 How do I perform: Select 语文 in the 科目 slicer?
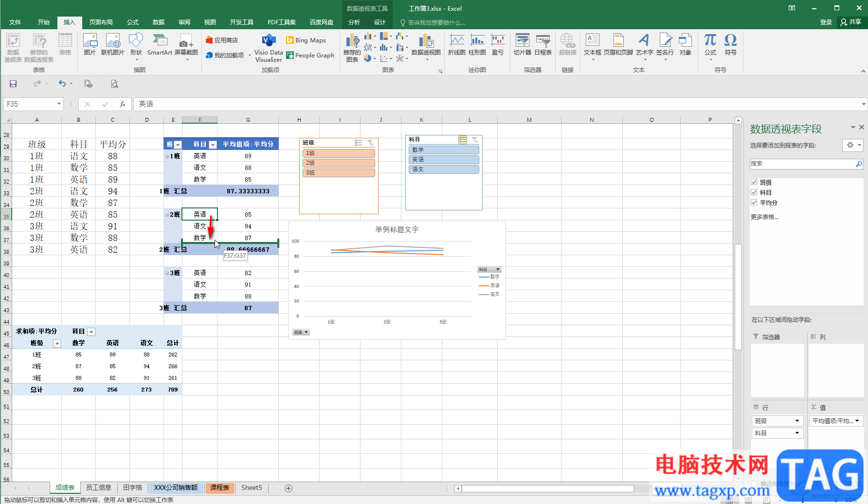pos(444,169)
